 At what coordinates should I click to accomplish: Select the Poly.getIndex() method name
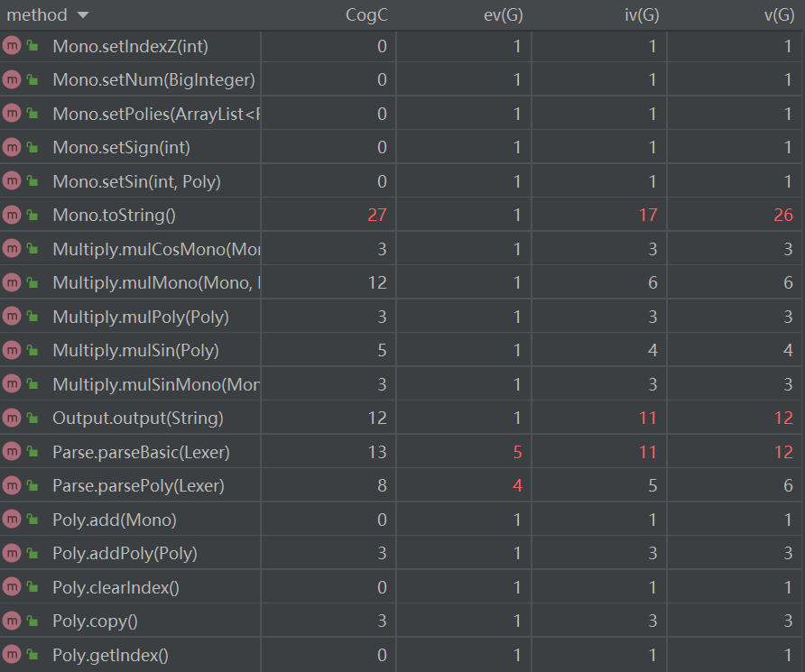[x=110, y=655]
